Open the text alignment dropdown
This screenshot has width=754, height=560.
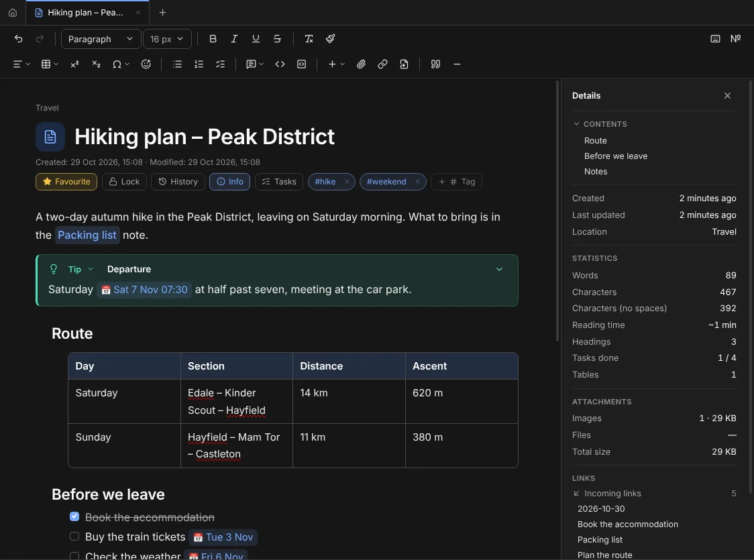(x=21, y=64)
